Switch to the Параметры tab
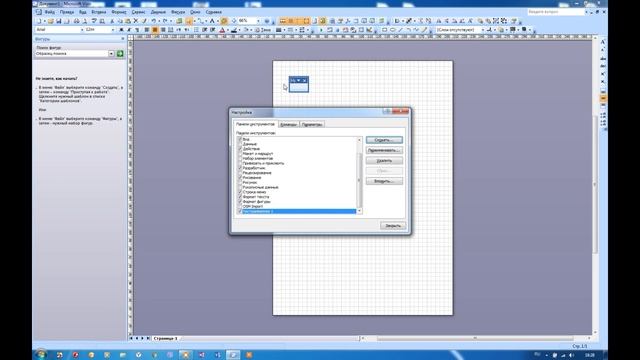The width and height of the screenshot is (640, 360). click(x=312, y=124)
